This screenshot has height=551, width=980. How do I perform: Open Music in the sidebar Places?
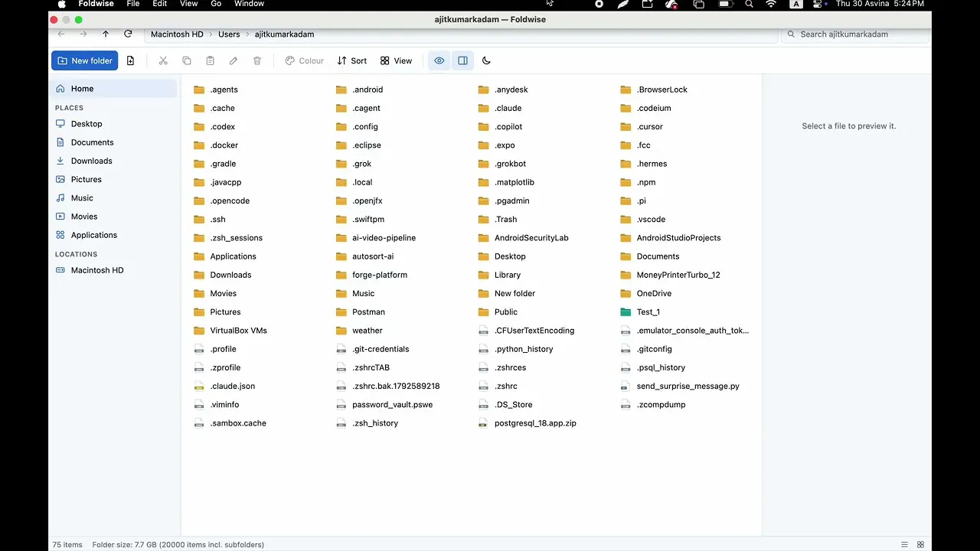113,198
